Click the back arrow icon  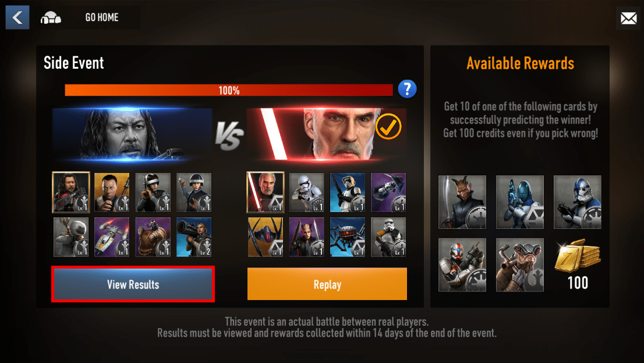click(17, 17)
